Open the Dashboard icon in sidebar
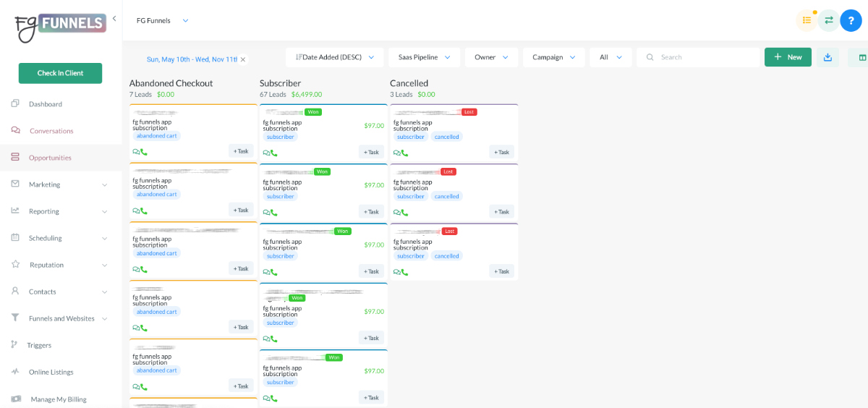Viewport: 868px width, 408px height. 15,103
